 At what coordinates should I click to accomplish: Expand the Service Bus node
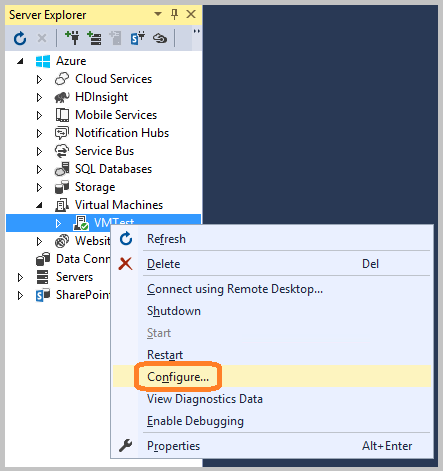pyautogui.click(x=39, y=151)
